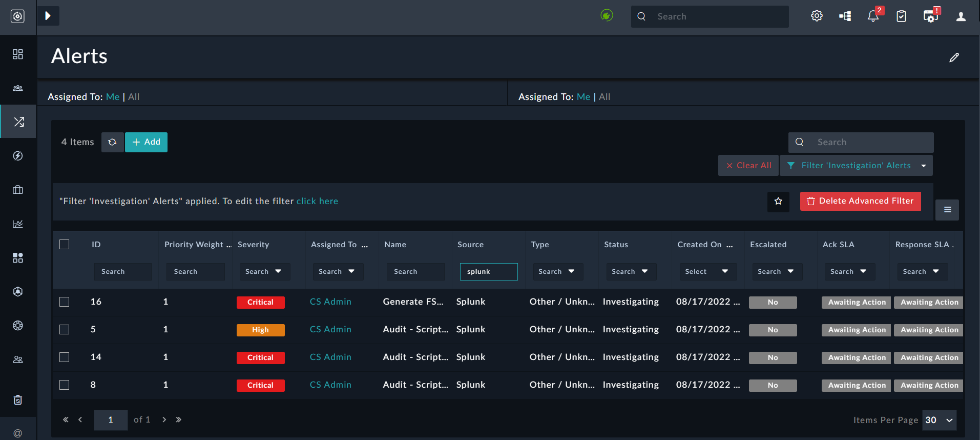
Task: Select the Incident Response shuffle icon
Action: [18, 122]
